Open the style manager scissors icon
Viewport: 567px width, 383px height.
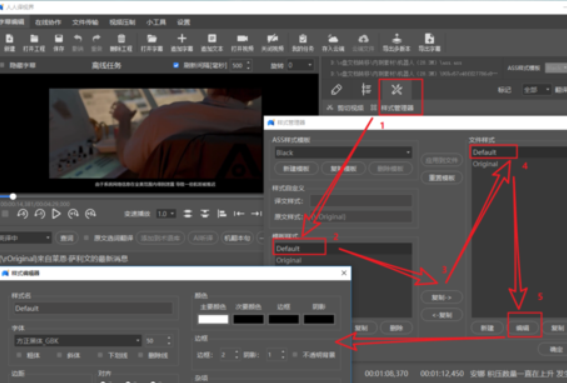(397, 90)
